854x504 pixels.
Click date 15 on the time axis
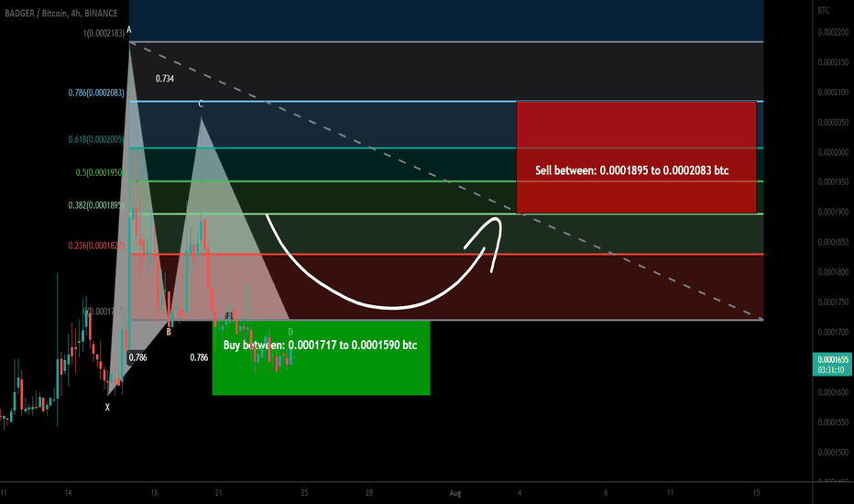click(x=757, y=493)
